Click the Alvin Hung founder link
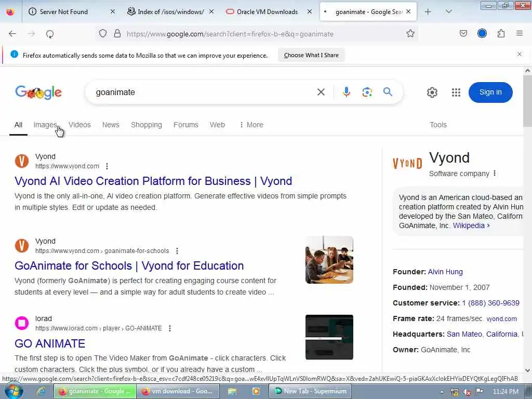Screen dimensions: 532x399 445,272
